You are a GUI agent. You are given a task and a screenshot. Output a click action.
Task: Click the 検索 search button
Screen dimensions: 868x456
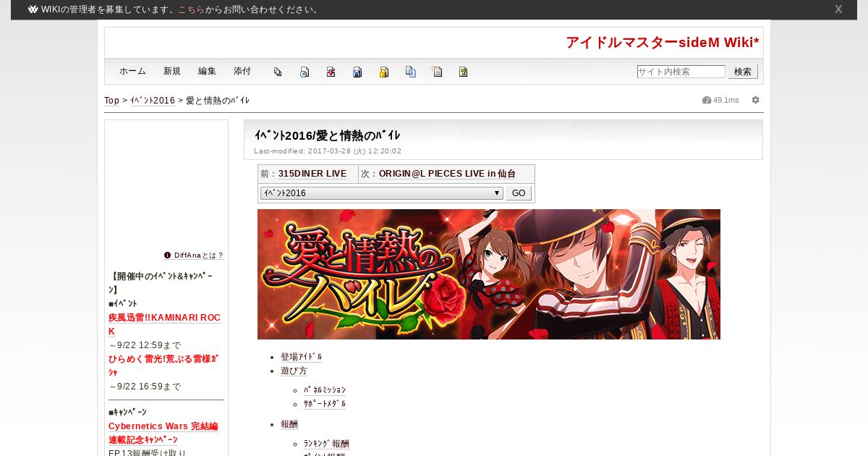pyautogui.click(x=743, y=72)
